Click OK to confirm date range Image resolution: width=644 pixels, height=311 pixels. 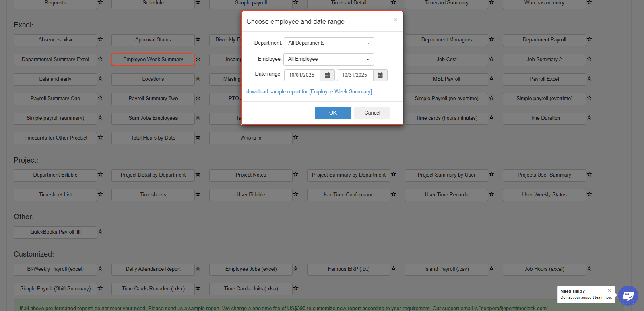coord(332,113)
